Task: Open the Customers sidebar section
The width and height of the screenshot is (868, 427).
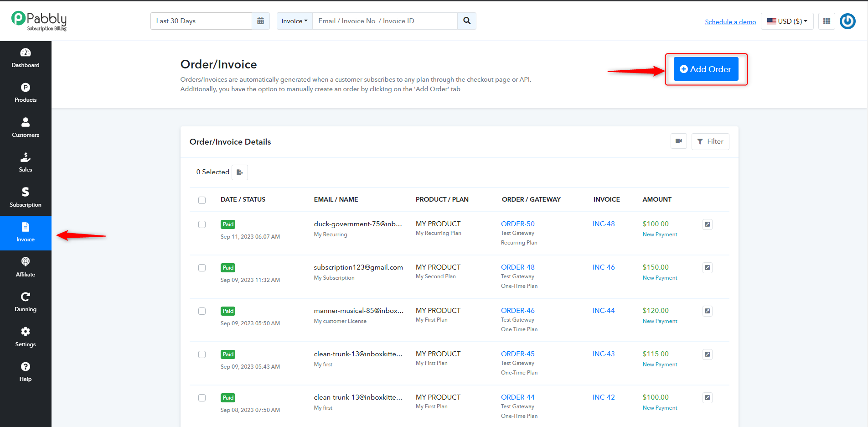Action: click(x=26, y=128)
